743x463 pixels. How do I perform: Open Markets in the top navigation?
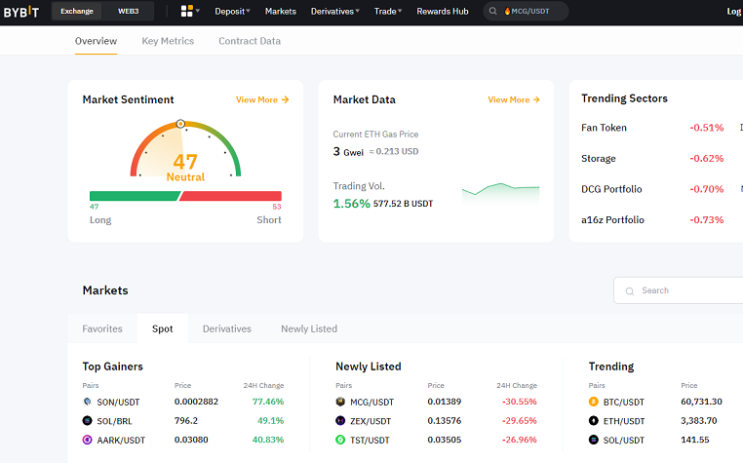point(281,11)
